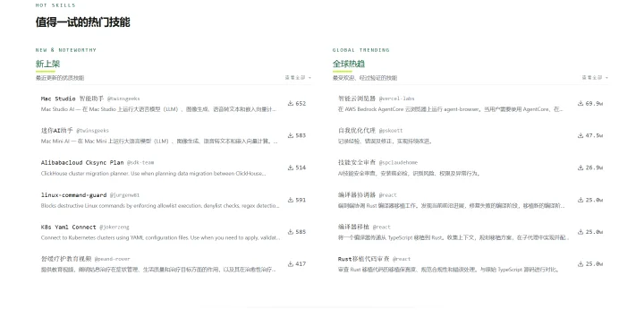Click author @react beside 编译器协调器
Image resolution: width=644 pixels, height=335 pixels.
pyautogui.click(x=387, y=194)
